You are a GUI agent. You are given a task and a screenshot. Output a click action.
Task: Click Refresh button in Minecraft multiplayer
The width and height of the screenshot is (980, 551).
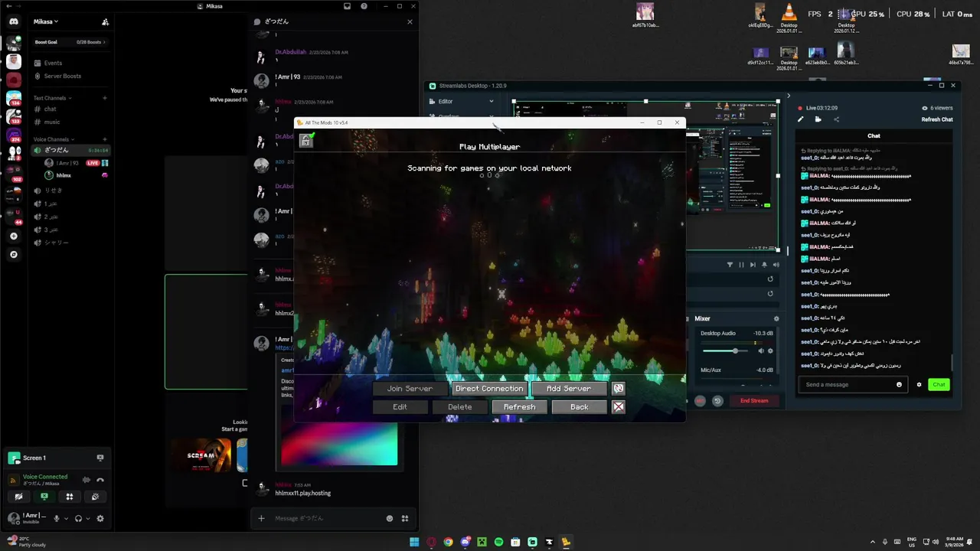pos(519,407)
